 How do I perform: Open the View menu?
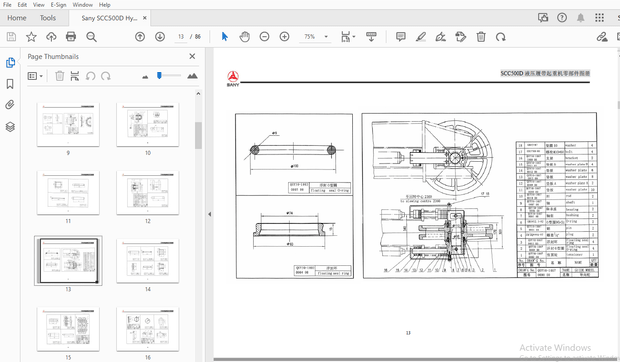(38, 5)
